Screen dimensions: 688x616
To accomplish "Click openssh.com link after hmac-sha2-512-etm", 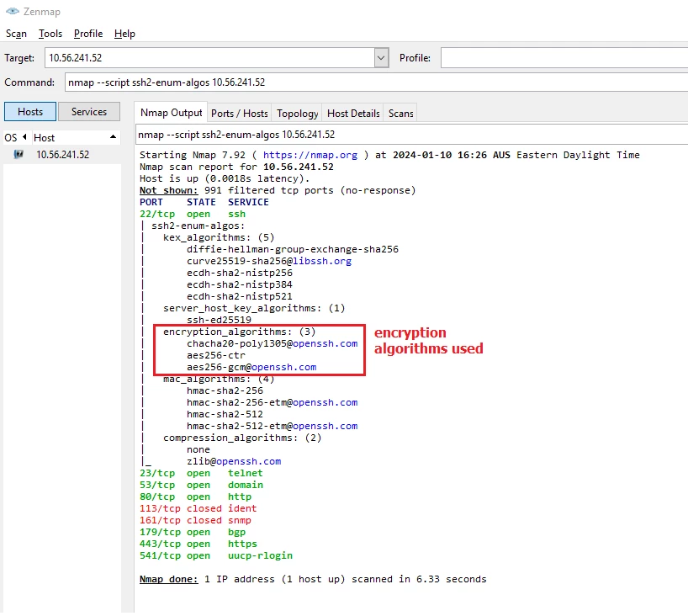I will pos(325,427).
